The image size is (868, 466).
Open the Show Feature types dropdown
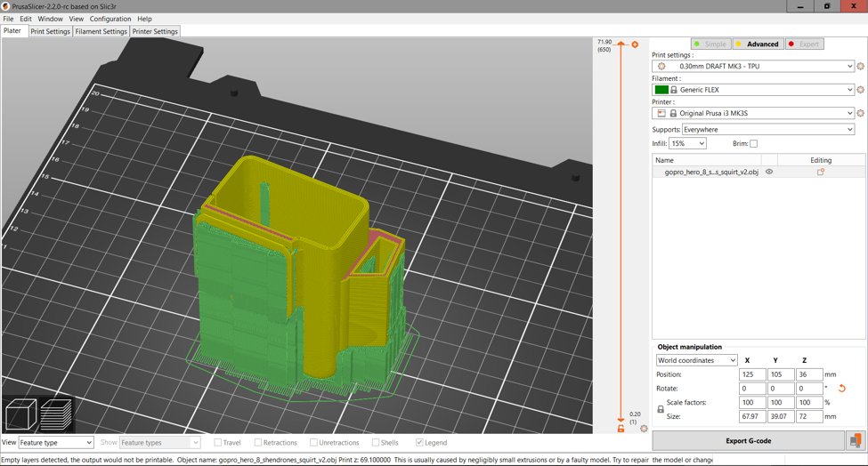pos(159,443)
